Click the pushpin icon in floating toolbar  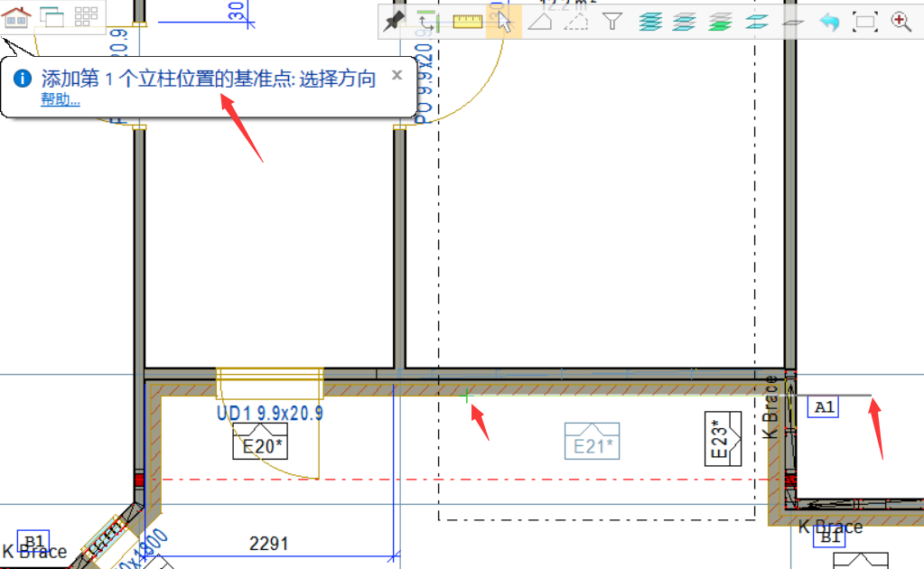(394, 22)
